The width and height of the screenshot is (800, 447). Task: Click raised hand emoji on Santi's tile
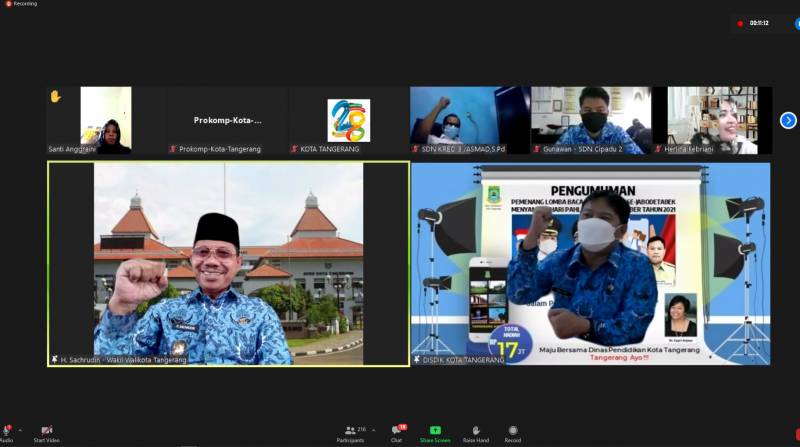pos(55,96)
